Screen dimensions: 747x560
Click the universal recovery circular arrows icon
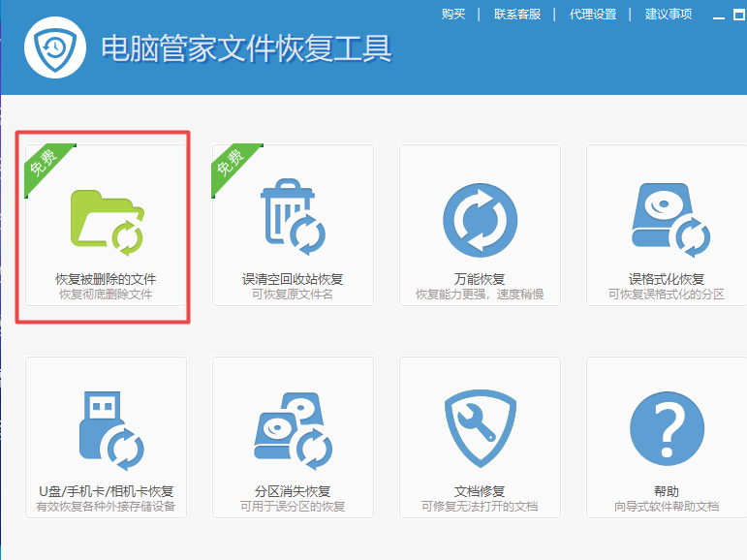pos(480,220)
